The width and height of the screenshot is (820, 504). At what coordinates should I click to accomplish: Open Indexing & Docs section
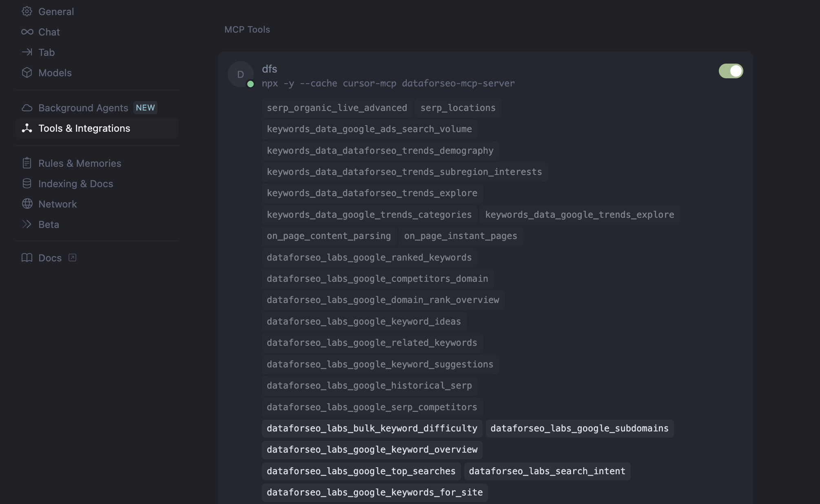pos(97,183)
